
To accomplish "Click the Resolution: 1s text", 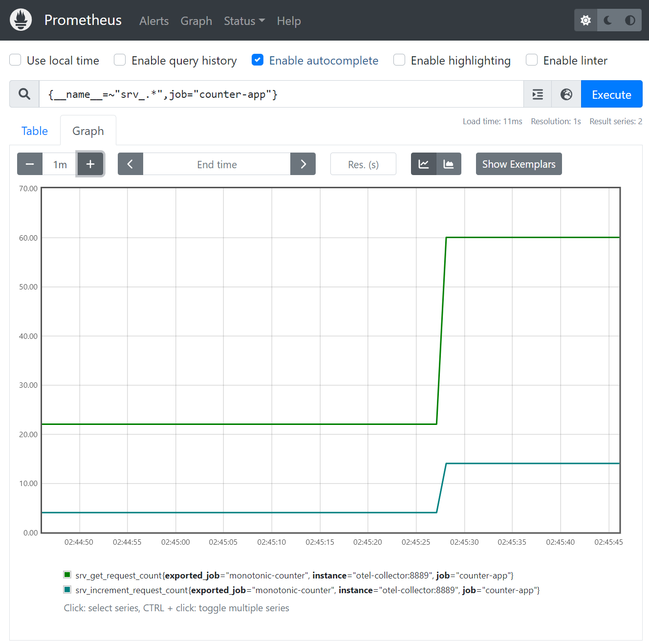I will pyautogui.click(x=556, y=121).
